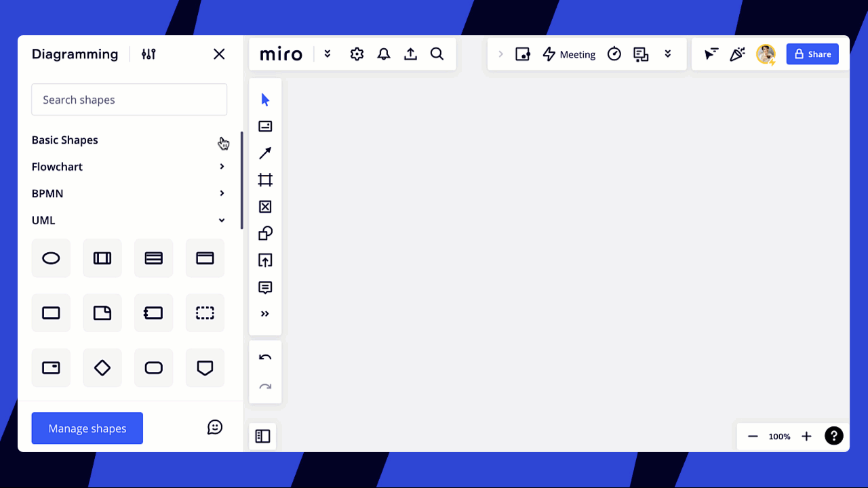Expand more tools with the double chevron
Image resolution: width=868 pixels, height=488 pixels.
coord(265,313)
